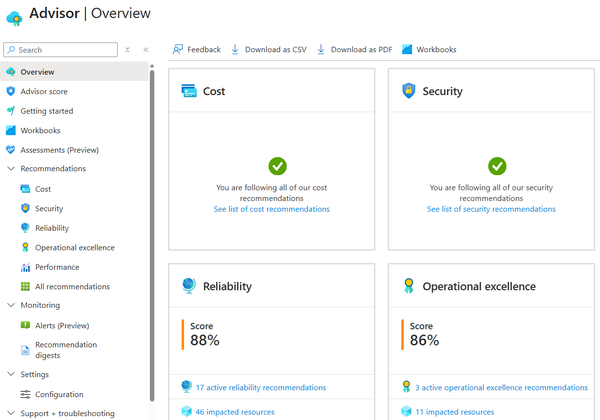The height and width of the screenshot is (420, 600).
Task: Click the Cost tile credit card icon
Action: click(x=189, y=91)
